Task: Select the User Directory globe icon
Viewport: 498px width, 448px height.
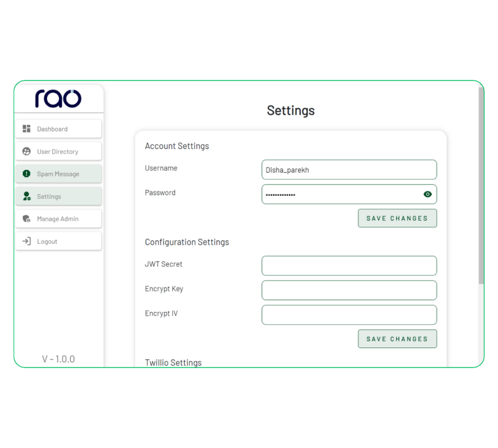Action: [27, 151]
